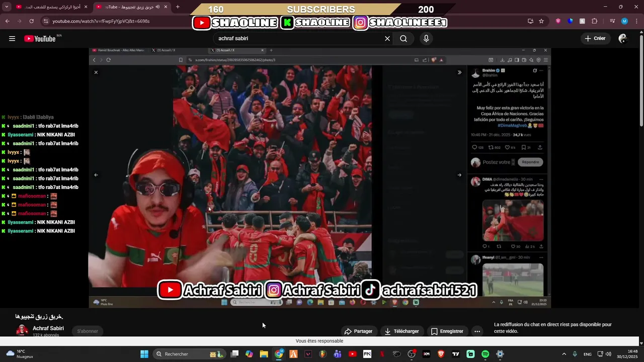Open Chrome's three-dot menu
The width and height of the screenshot is (644, 362).
[636, 21]
